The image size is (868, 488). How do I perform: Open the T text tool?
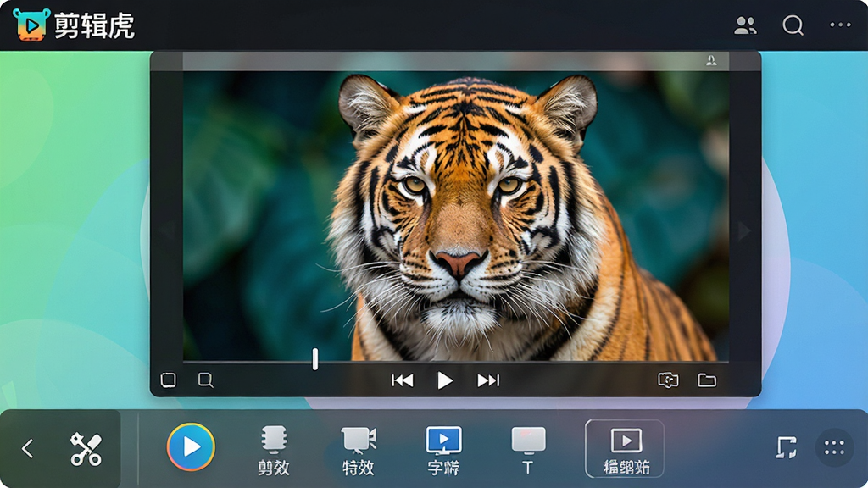point(528,451)
